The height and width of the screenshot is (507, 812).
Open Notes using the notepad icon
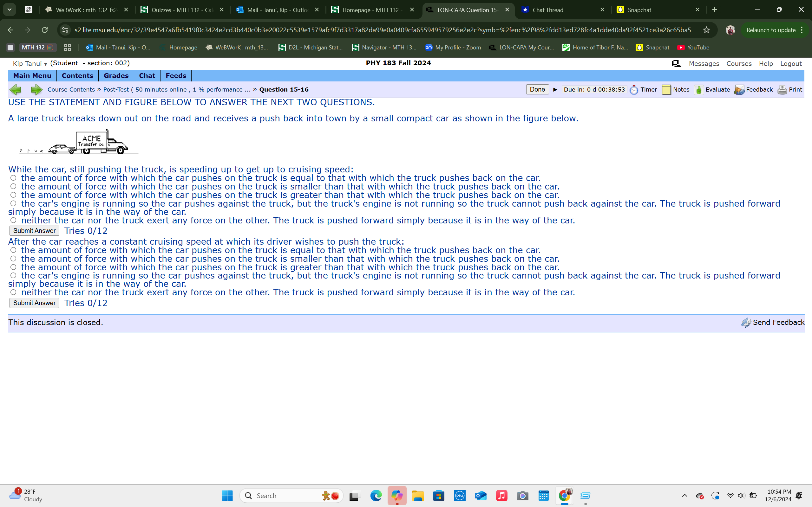667,90
